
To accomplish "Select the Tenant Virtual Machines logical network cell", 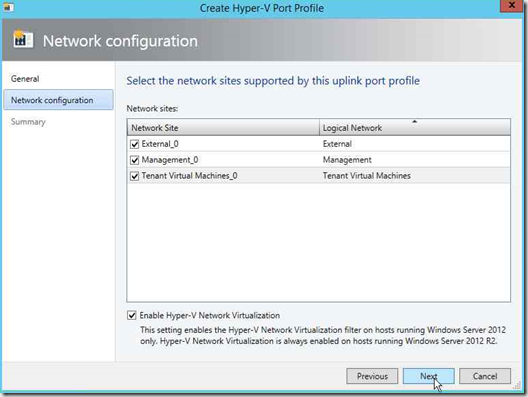I will 367,175.
